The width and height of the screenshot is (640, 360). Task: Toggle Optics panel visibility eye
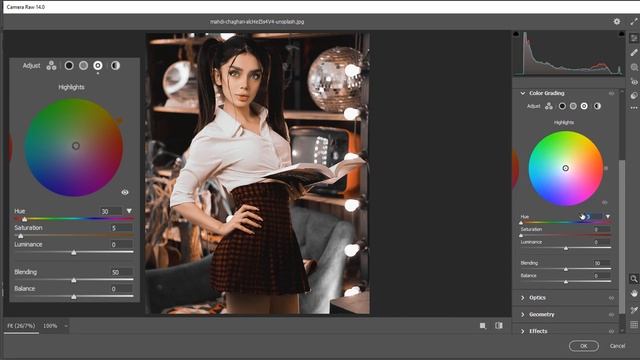tap(611, 298)
